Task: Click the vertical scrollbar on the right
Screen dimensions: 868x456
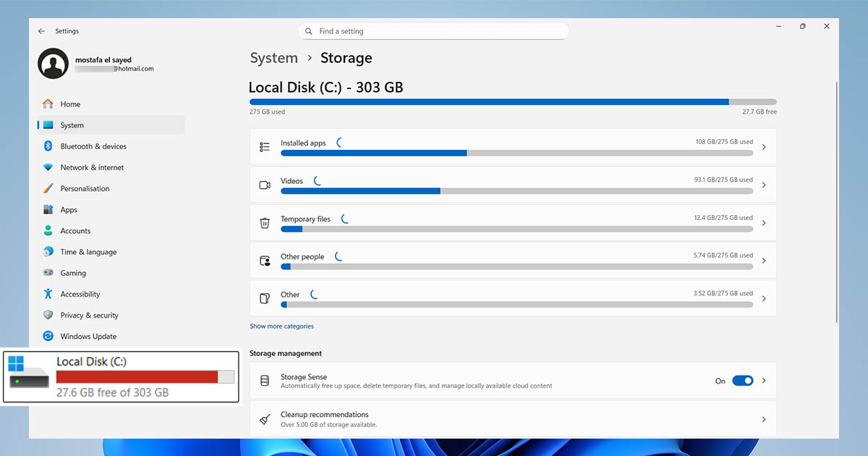Action: coord(837,203)
